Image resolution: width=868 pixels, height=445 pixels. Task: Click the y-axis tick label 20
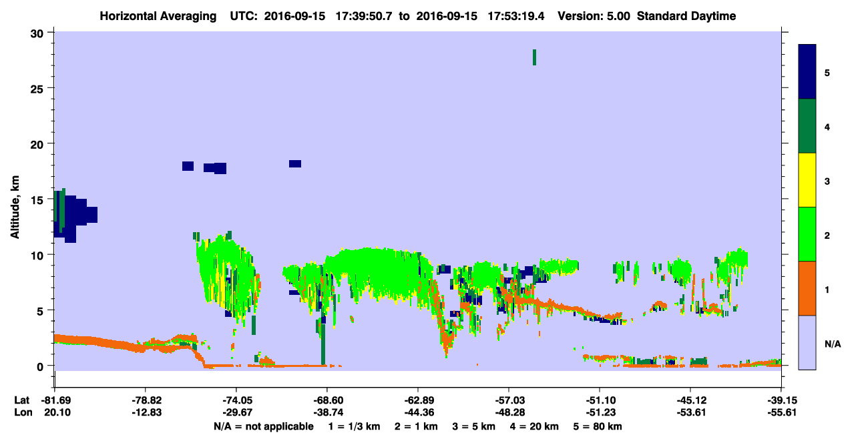click(39, 143)
